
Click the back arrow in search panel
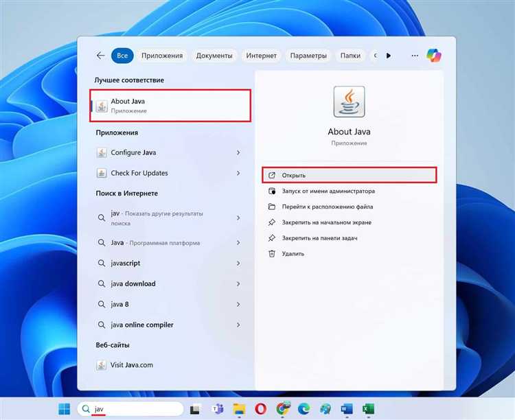pyautogui.click(x=100, y=56)
